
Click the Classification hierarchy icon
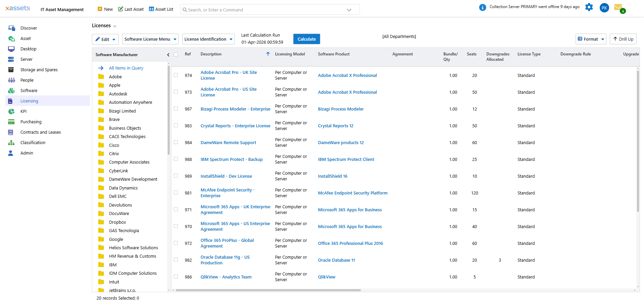[x=11, y=143]
